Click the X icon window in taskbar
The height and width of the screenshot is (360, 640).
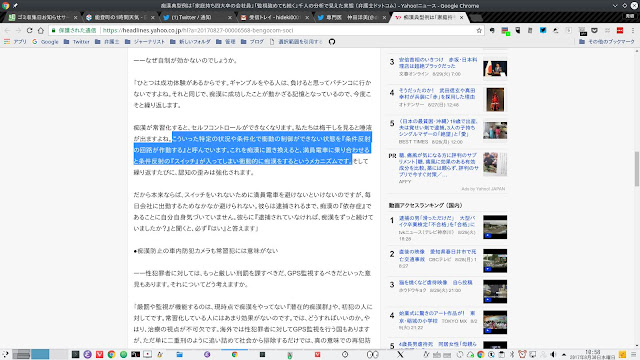[x=400, y=354]
